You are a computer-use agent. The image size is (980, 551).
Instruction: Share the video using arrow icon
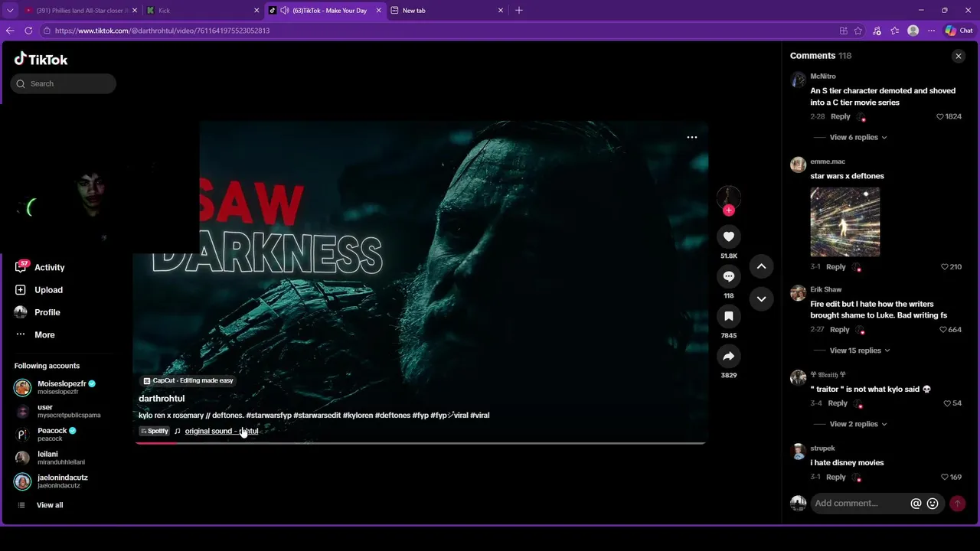click(728, 356)
